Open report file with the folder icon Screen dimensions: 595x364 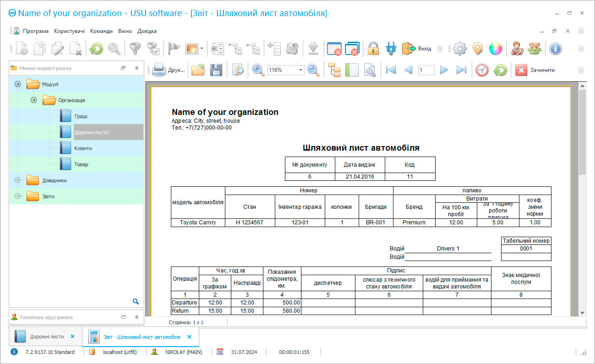[198, 70]
